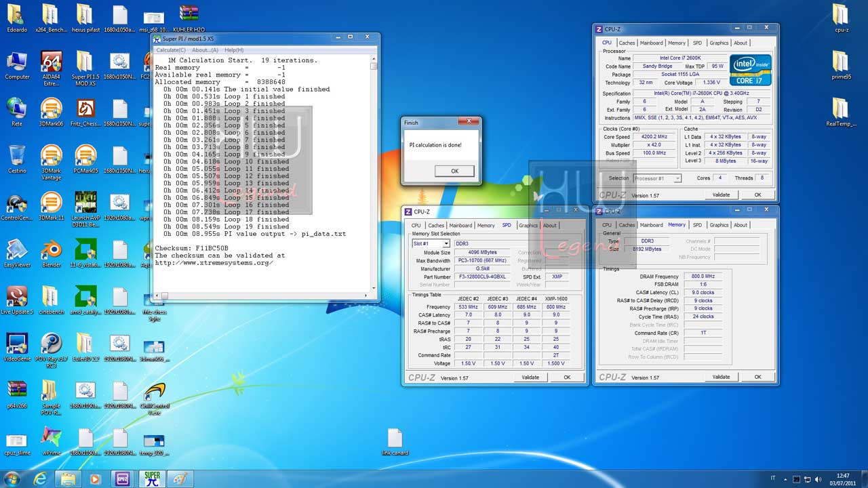Switch to Memory tab in CPU-Z SPD window
The width and height of the screenshot is (868, 488).
point(486,226)
